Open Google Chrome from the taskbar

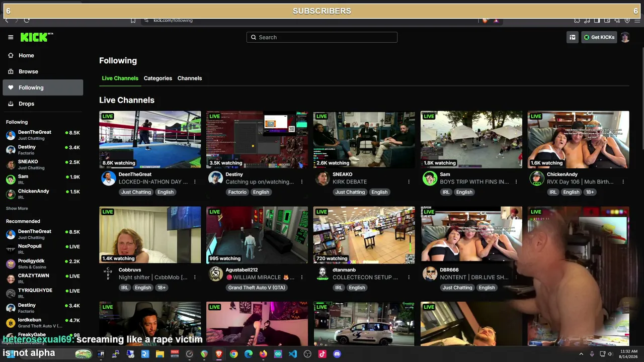[x=233, y=354]
